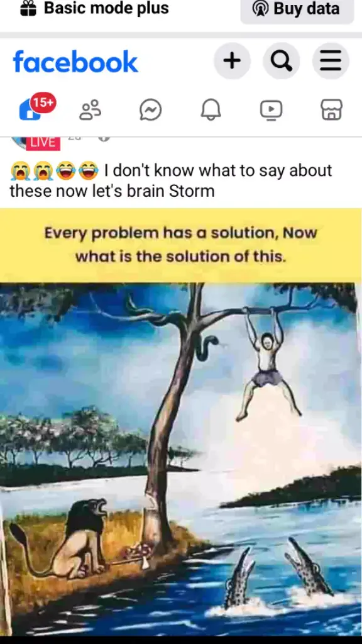Open the Notifications bell icon
Viewport: 362px width, 644px height.
pos(211,111)
